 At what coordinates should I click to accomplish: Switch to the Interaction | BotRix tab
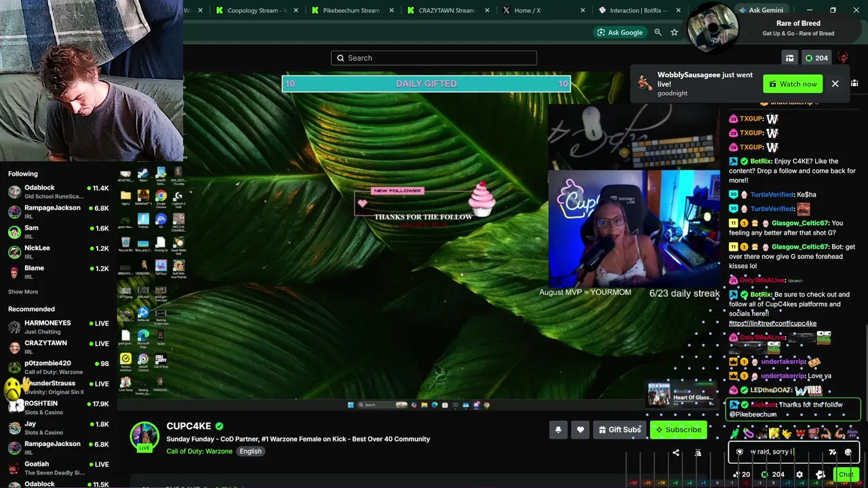click(637, 10)
